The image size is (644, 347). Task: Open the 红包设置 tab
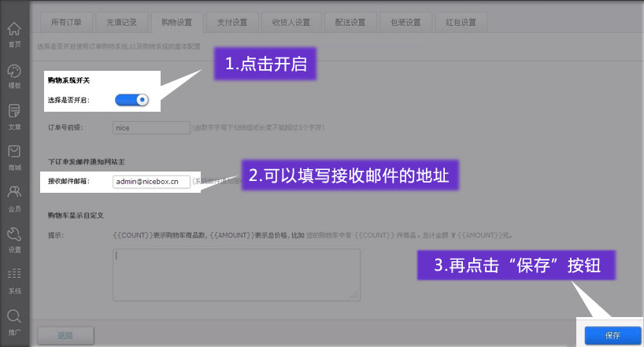[x=460, y=22]
